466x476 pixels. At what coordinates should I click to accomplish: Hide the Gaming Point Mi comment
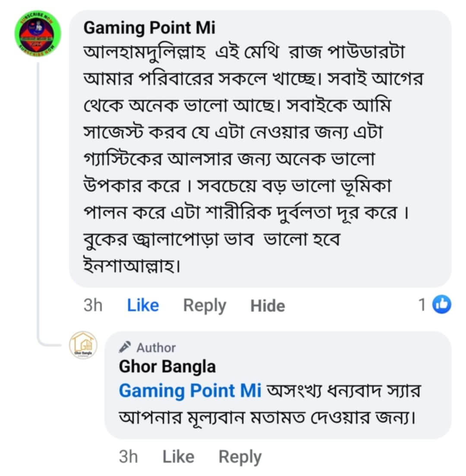click(268, 306)
